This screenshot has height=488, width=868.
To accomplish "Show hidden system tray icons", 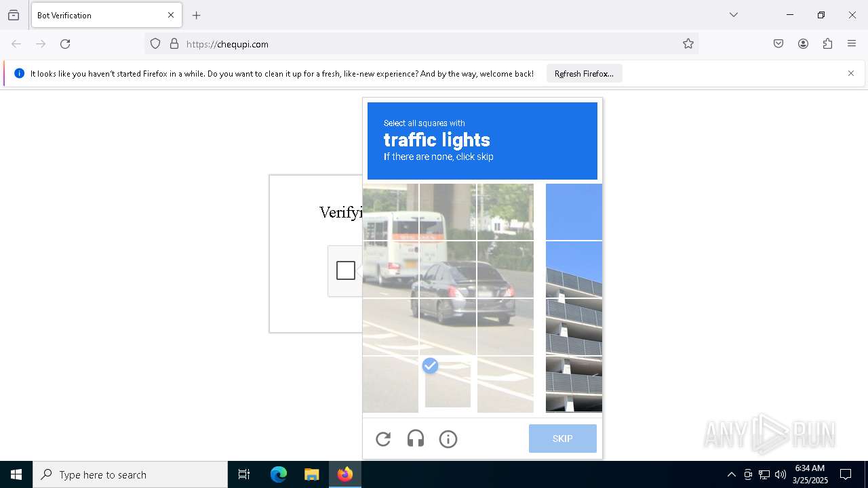I will [x=731, y=474].
